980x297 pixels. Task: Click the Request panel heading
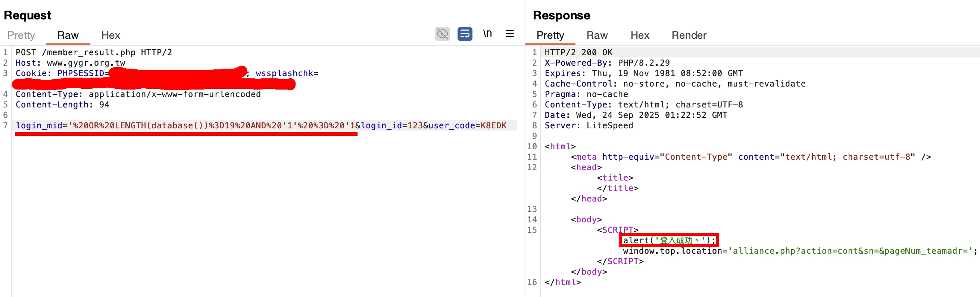[27, 15]
